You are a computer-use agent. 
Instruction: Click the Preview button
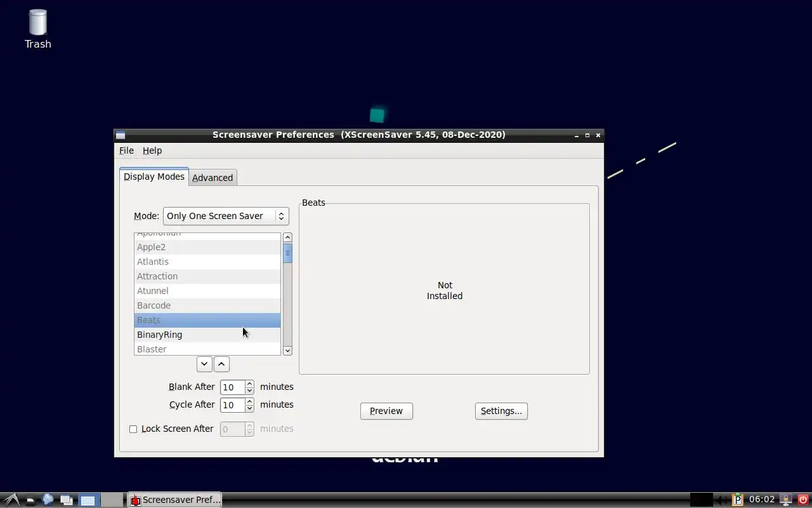coord(386,411)
